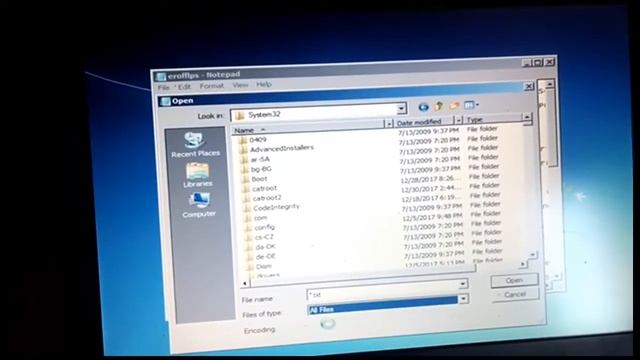Open the Edit menu in Notepad
The height and width of the screenshot is (360, 640).
[184, 87]
